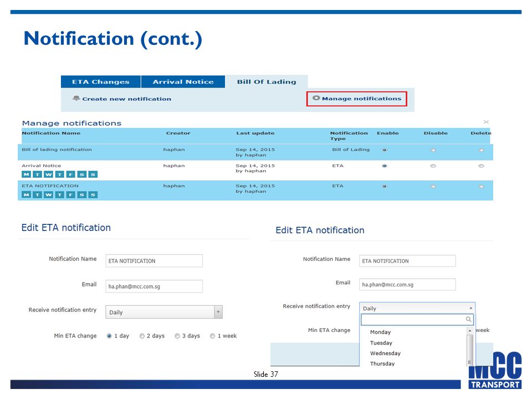Click the search box inside the dropdown
The image size is (532, 399).
(x=417, y=320)
